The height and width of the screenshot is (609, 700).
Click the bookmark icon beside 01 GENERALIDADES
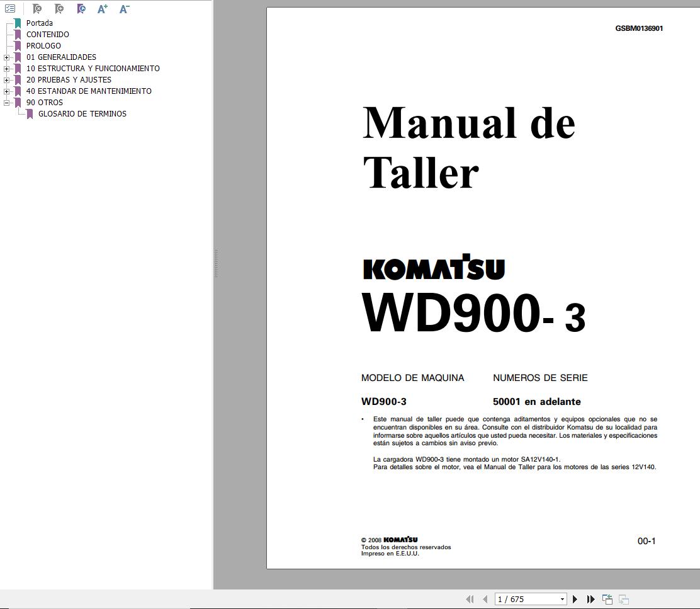18,57
